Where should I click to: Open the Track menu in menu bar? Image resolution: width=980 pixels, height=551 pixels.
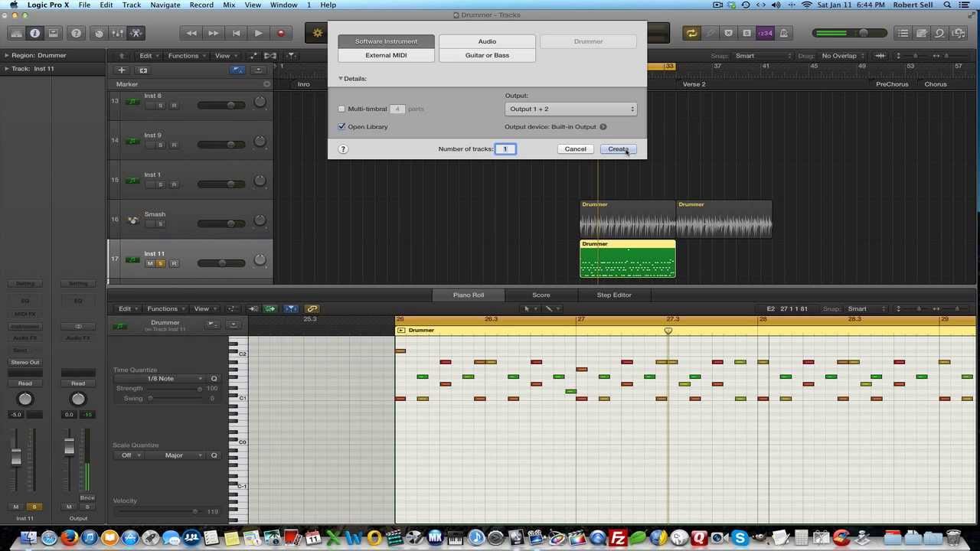(x=132, y=5)
